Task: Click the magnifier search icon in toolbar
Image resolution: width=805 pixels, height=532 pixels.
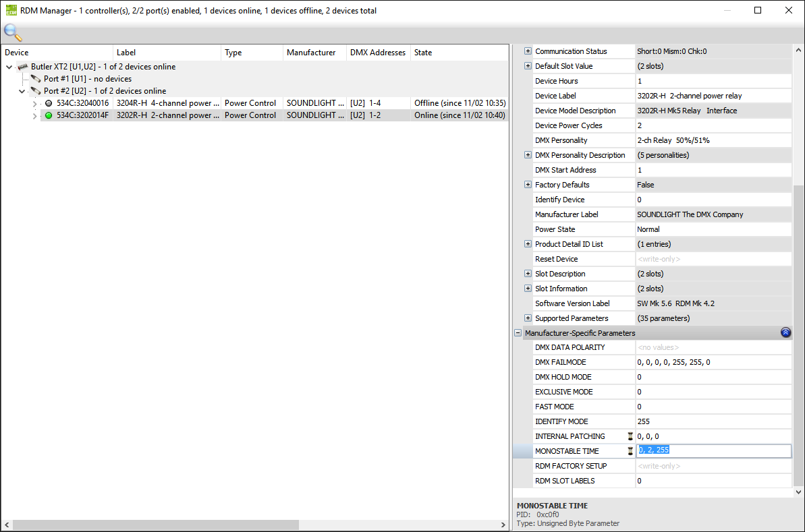Action: pyautogui.click(x=12, y=32)
